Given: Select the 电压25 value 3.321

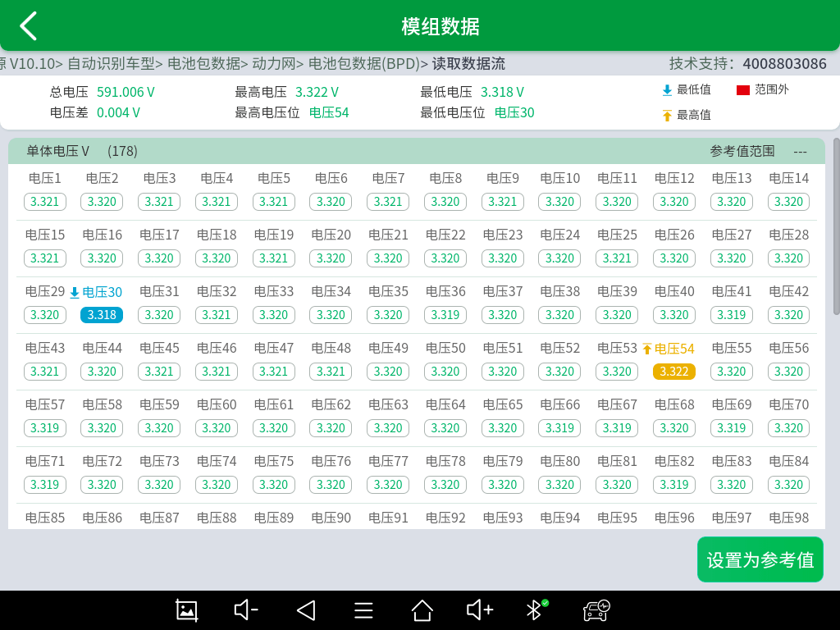Looking at the screenshot, I should (x=617, y=258).
